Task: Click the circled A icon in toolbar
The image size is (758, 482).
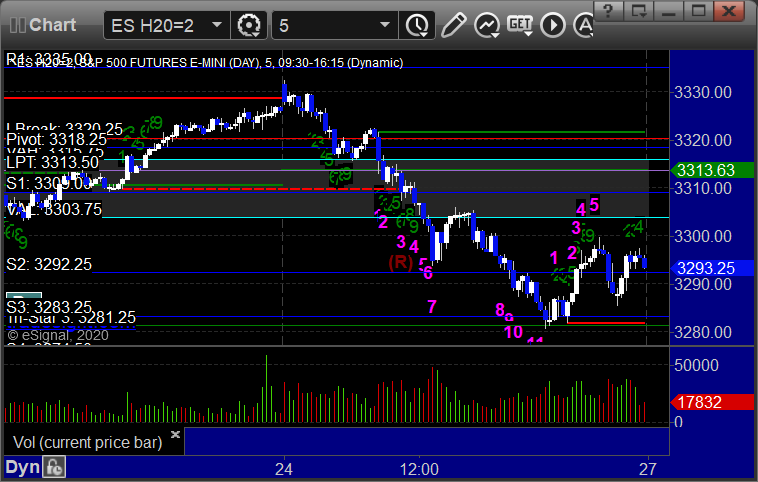Action: coord(583,25)
